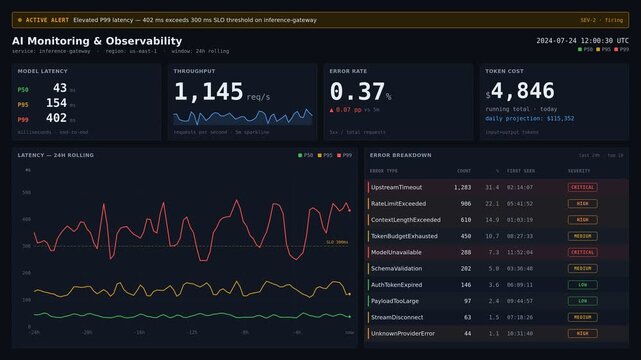This screenshot has height=360, width=641.
Task: Select the ModelUnavailable error row
Action: click(496, 252)
